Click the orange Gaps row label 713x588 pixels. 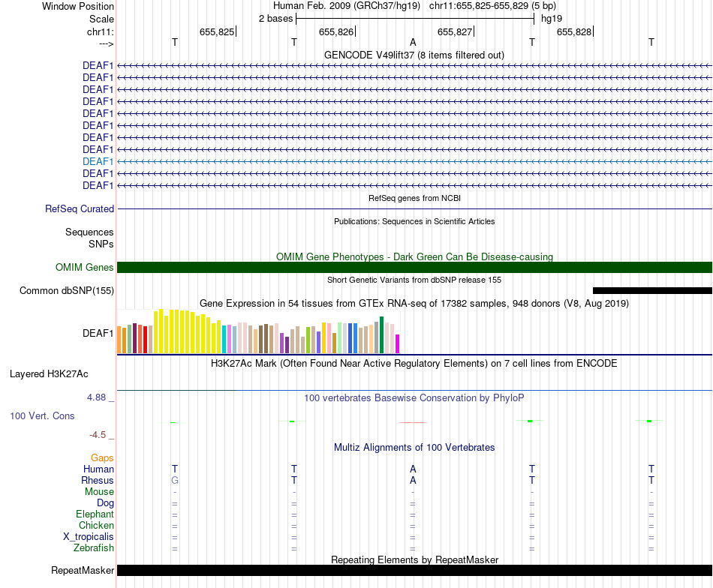tap(102, 458)
